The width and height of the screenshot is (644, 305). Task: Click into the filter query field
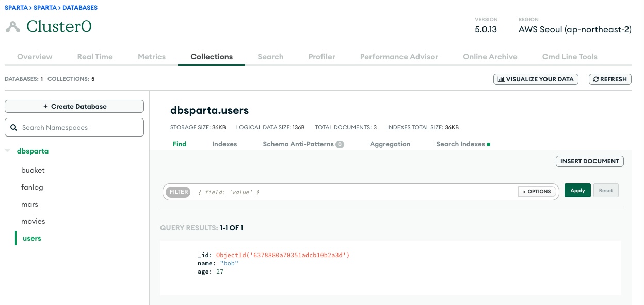[356, 192]
